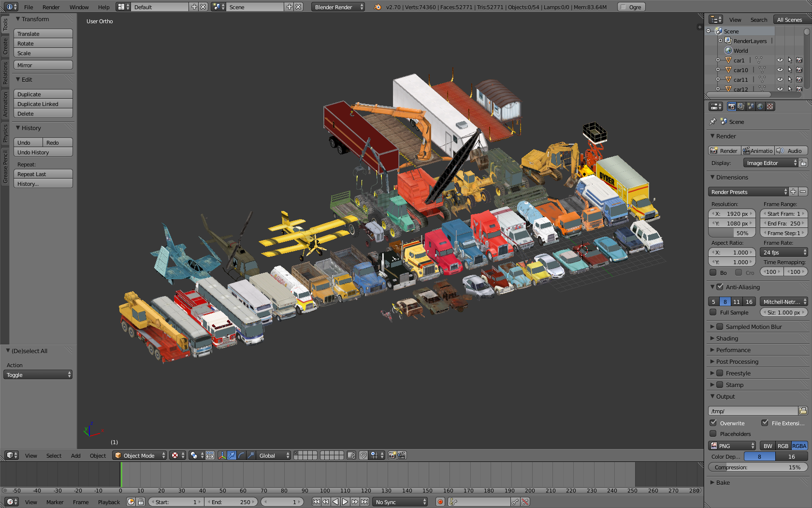812x508 pixels.
Task: Hide car1 using its eye icon
Action: tap(780, 60)
